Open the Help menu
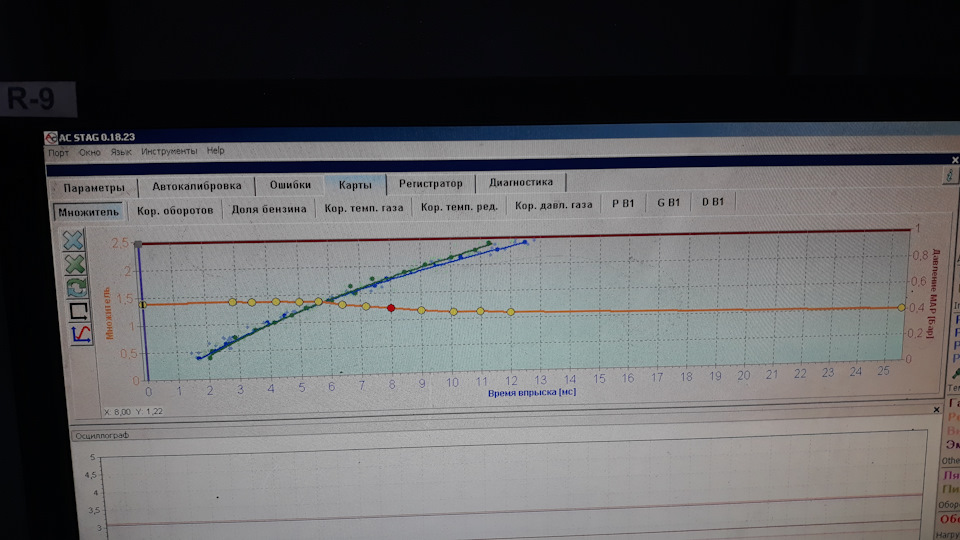Screen dimensions: 960x540 coord(216,150)
